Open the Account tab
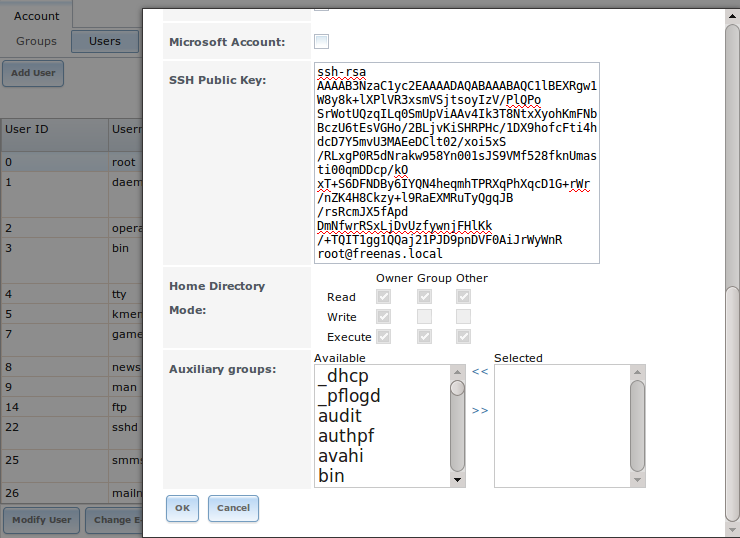 (36, 16)
